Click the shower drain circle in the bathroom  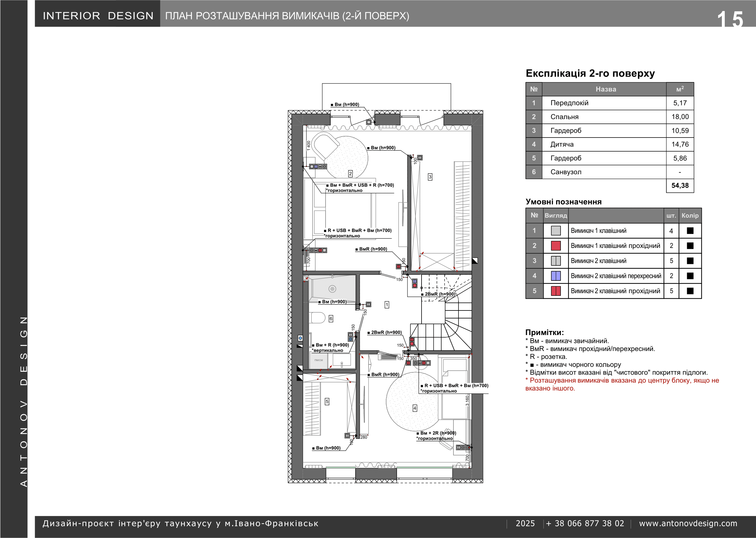[332, 289]
